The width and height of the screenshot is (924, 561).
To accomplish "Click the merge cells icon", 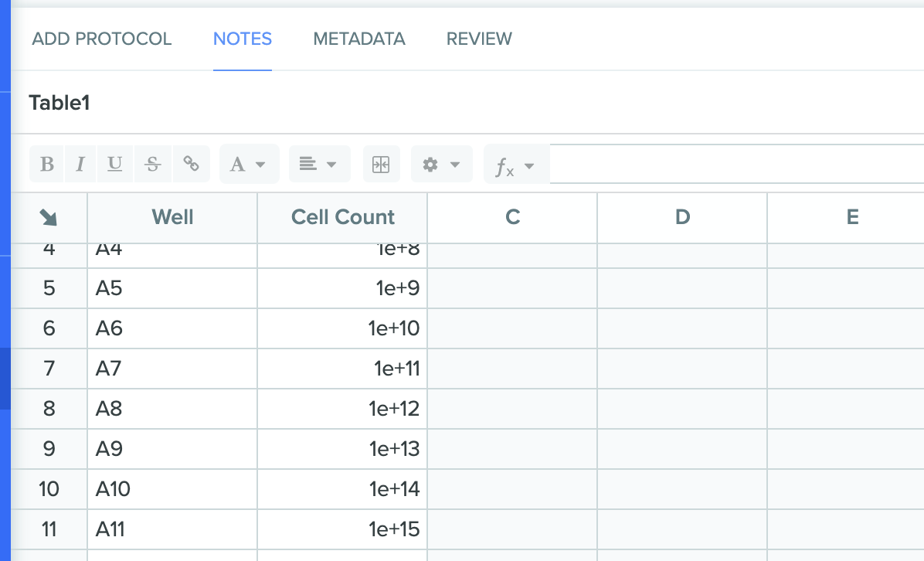I will 382,164.
